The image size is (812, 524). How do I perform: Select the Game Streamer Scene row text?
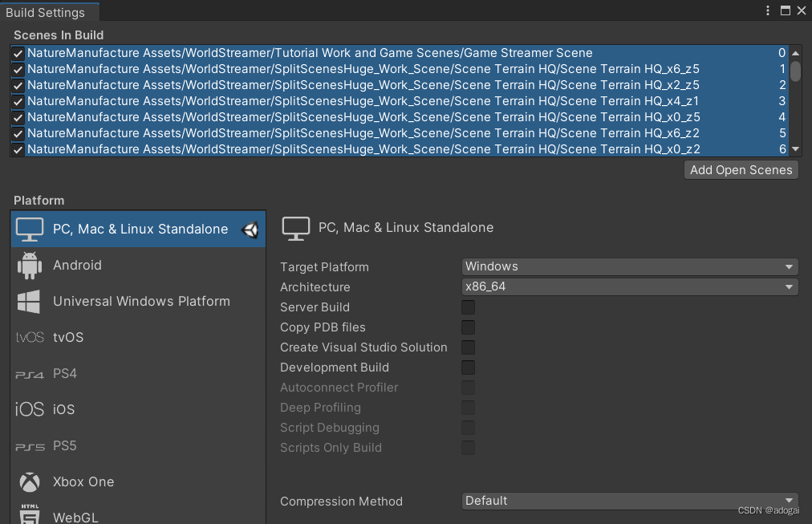[x=310, y=53]
